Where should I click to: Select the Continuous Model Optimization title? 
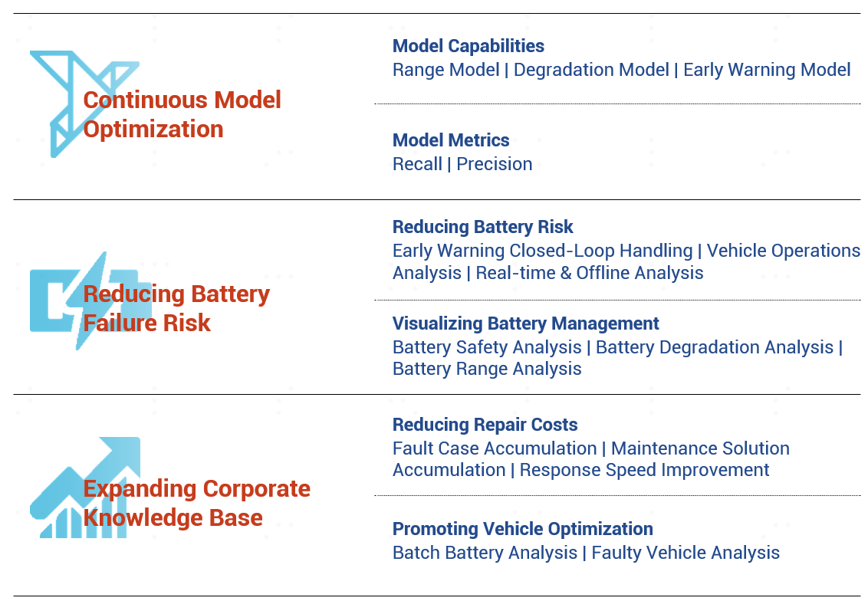[182, 114]
